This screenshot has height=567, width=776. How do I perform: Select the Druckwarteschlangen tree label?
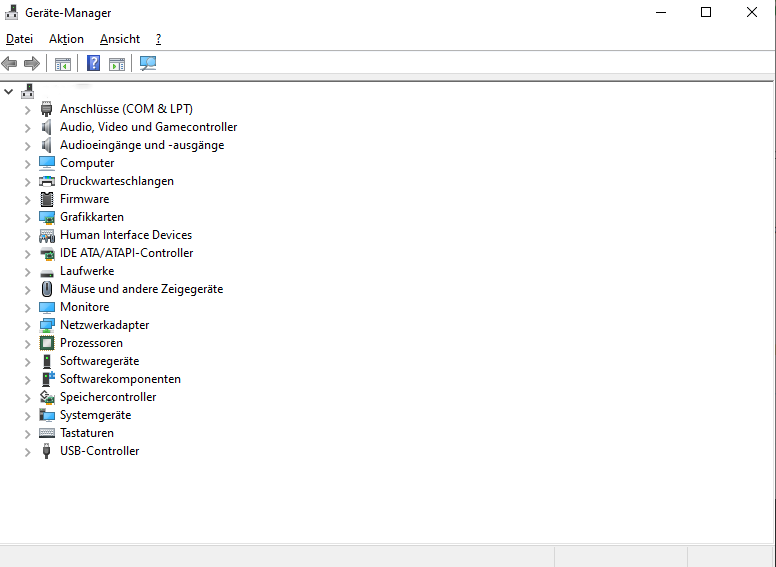117,181
